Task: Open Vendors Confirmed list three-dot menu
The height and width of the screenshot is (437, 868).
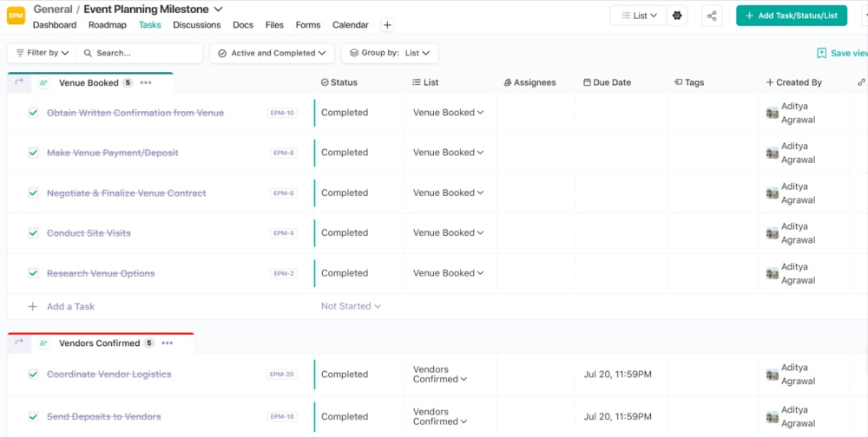Action: (167, 343)
